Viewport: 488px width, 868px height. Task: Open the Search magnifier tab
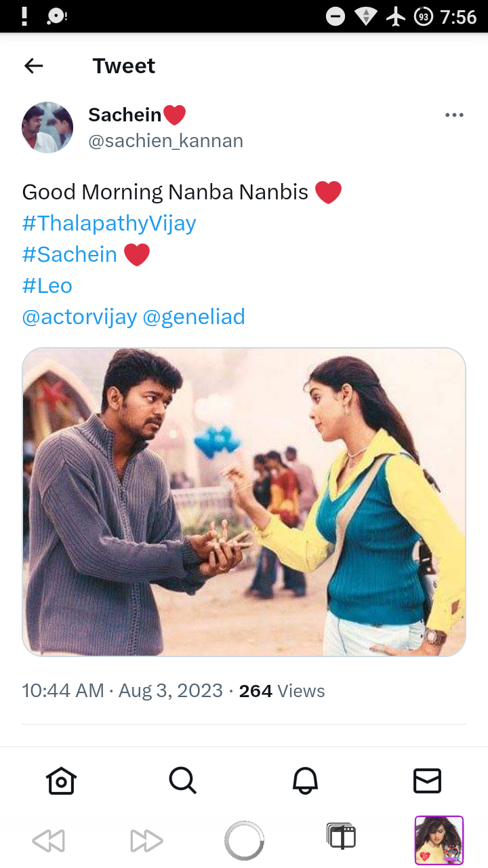pos(182,781)
